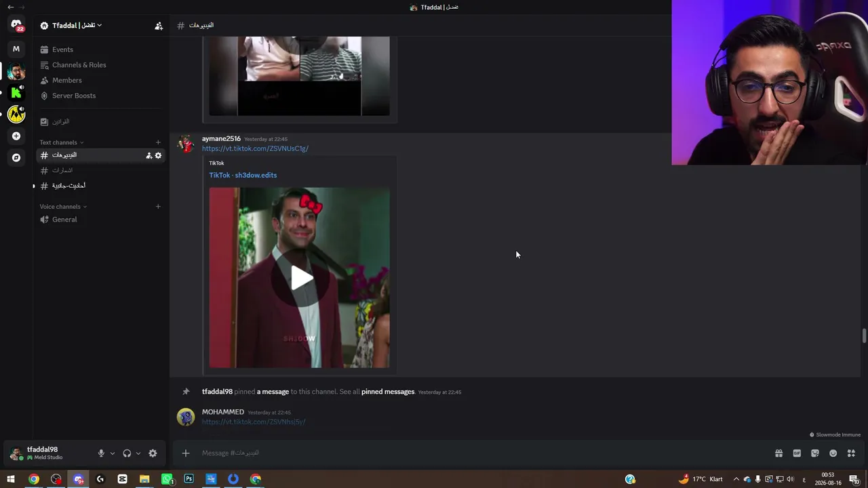Open Channels & Roles
868x488 pixels.
[100, 65]
